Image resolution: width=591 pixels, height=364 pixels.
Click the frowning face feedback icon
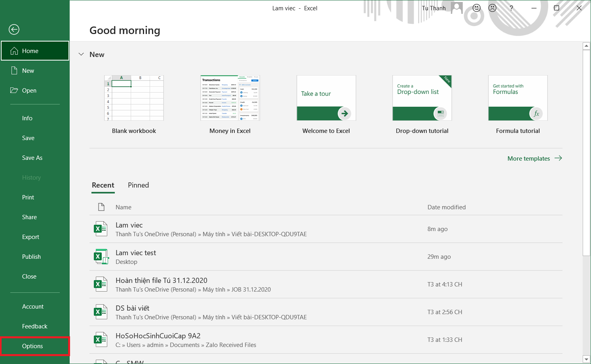tap(492, 8)
